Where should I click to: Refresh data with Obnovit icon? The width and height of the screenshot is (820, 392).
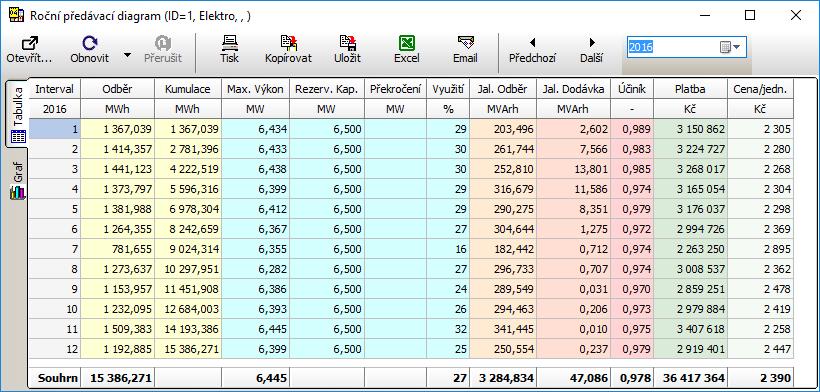click(90, 43)
